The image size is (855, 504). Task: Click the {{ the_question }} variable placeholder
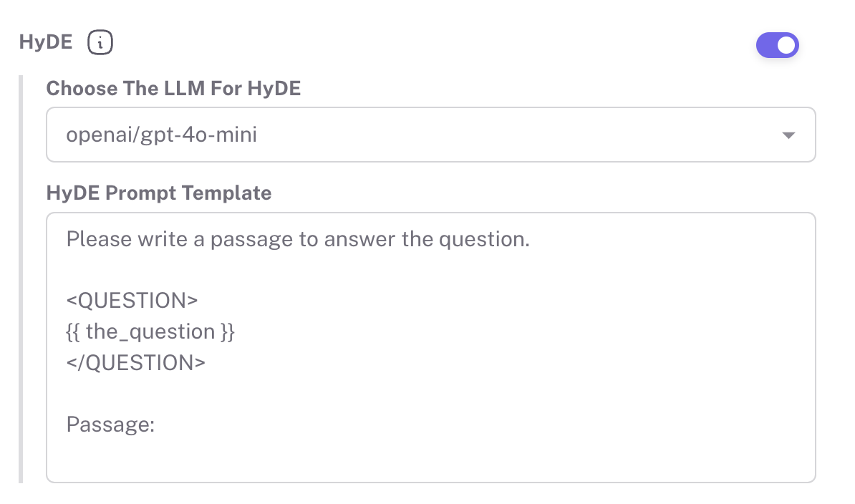coord(150,331)
